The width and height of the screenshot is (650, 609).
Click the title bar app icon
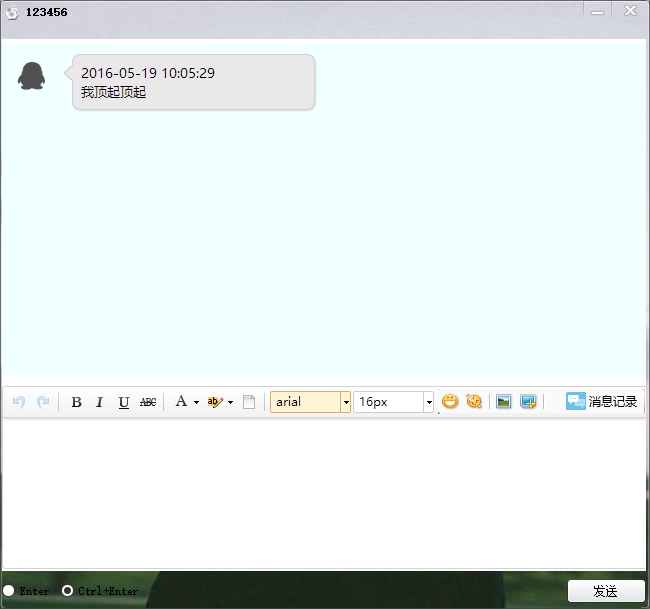[12, 12]
